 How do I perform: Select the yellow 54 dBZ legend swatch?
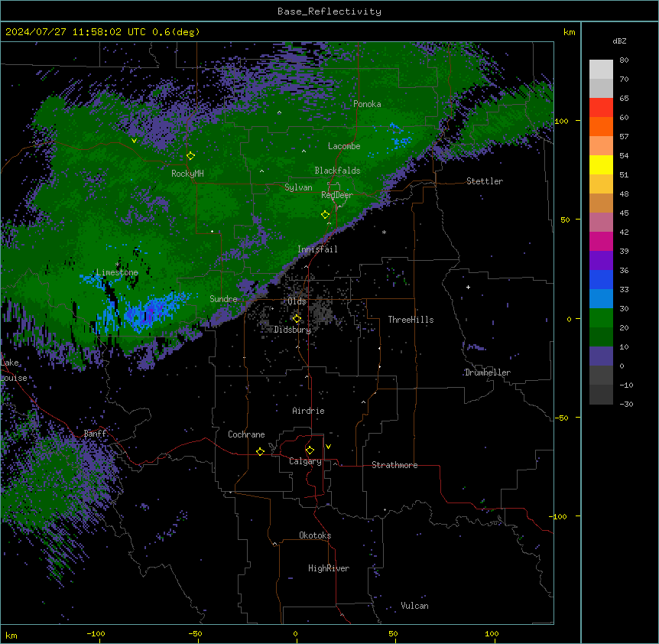(x=601, y=164)
